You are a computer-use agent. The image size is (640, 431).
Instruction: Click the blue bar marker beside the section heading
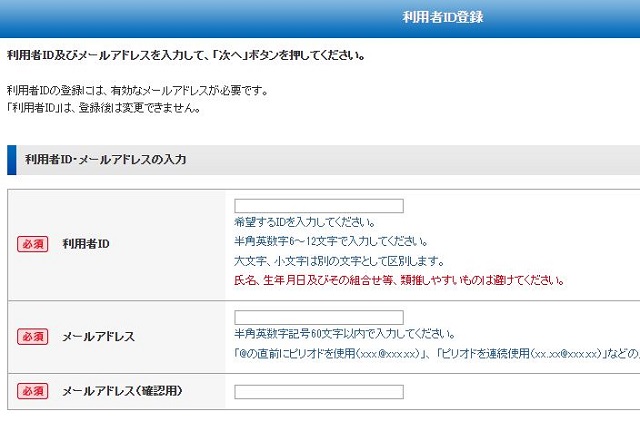pos(11,159)
